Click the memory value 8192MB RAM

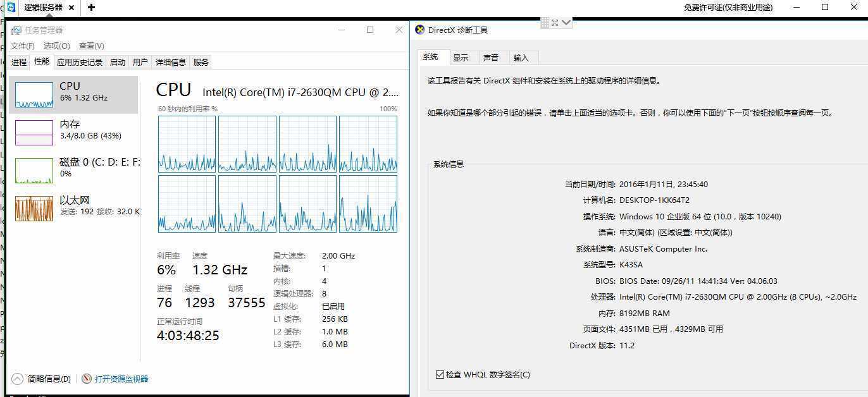tap(645, 313)
